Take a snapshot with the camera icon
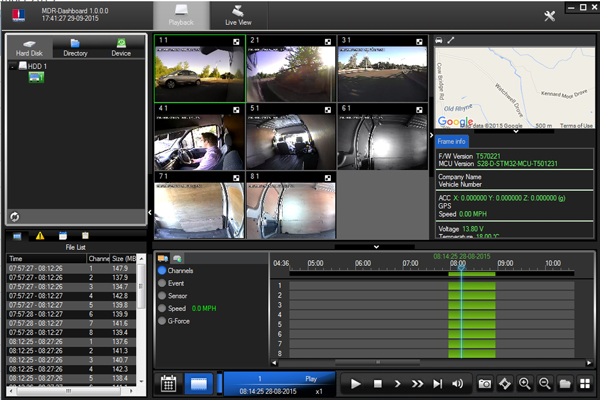The width and height of the screenshot is (600, 400). [x=484, y=383]
